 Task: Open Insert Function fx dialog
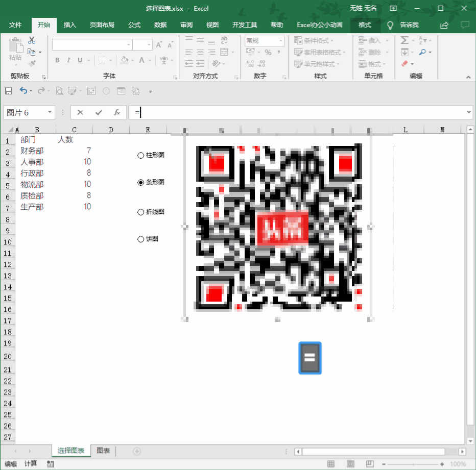117,113
